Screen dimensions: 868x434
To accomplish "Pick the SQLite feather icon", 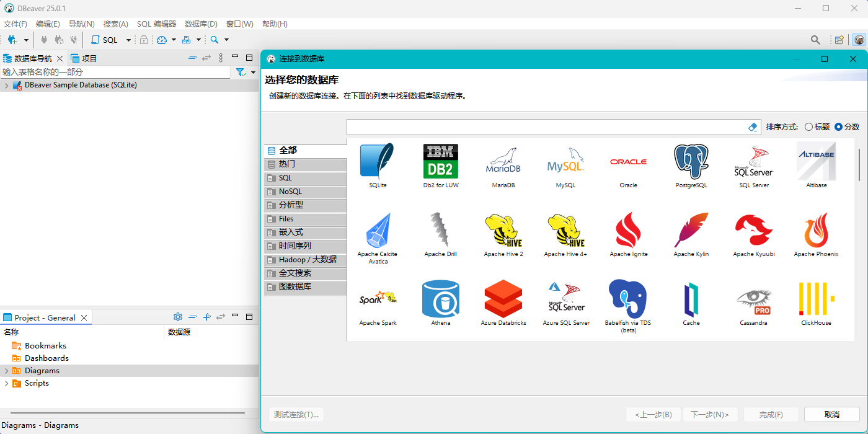I will pyautogui.click(x=377, y=162).
